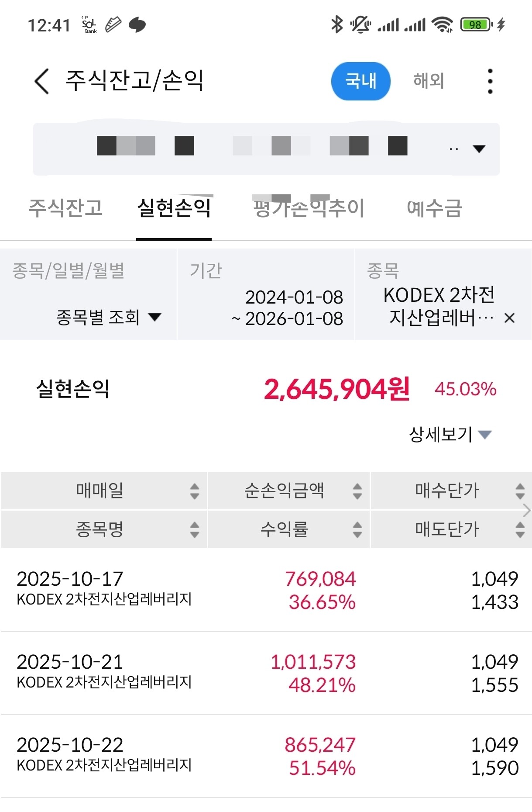The height and width of the screenshot is (812, 532).
Task: Clear the KODEX 2차전 stock filter
Action: [509, 318]
